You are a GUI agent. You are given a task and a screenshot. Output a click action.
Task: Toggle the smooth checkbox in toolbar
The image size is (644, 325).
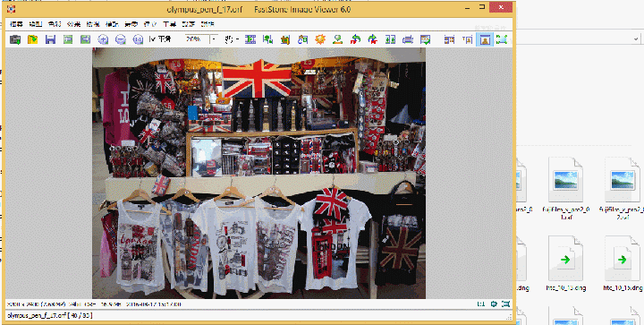coord(160,39)
